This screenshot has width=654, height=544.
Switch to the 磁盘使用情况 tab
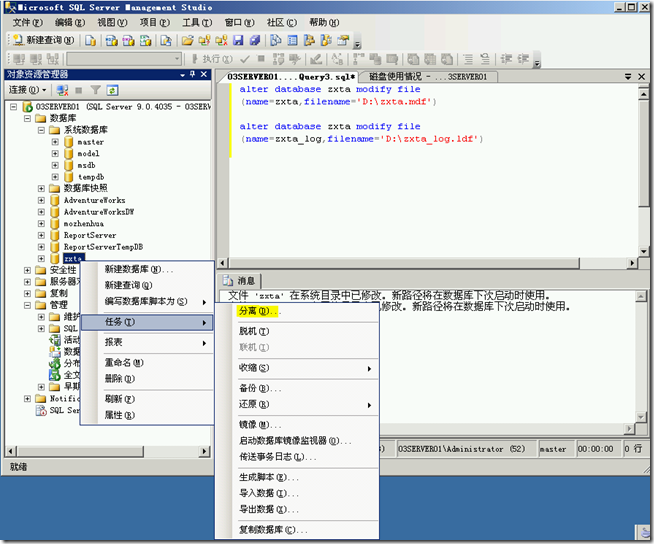[428, 77]
